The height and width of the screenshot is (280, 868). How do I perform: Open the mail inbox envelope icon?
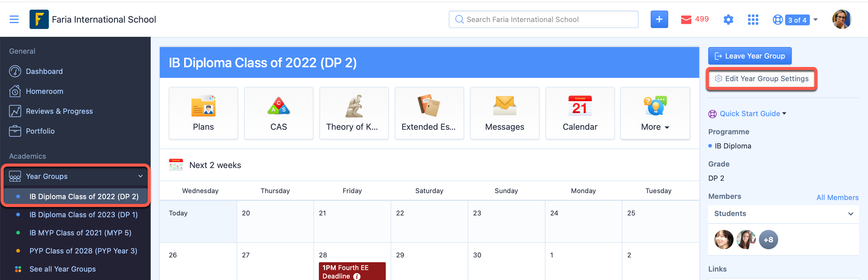tap(686, 20)
